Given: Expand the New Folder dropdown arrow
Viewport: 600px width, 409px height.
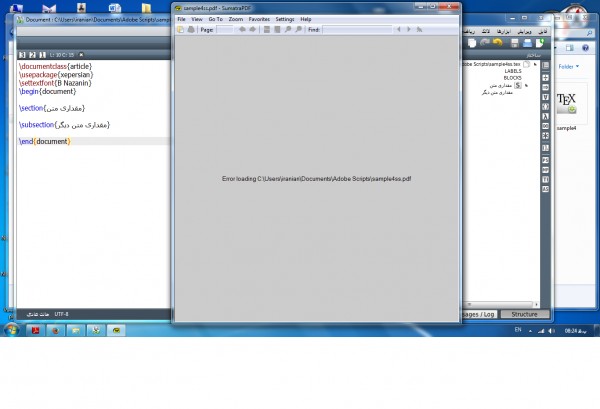Looking at the screenshot, I should (578, 67).
